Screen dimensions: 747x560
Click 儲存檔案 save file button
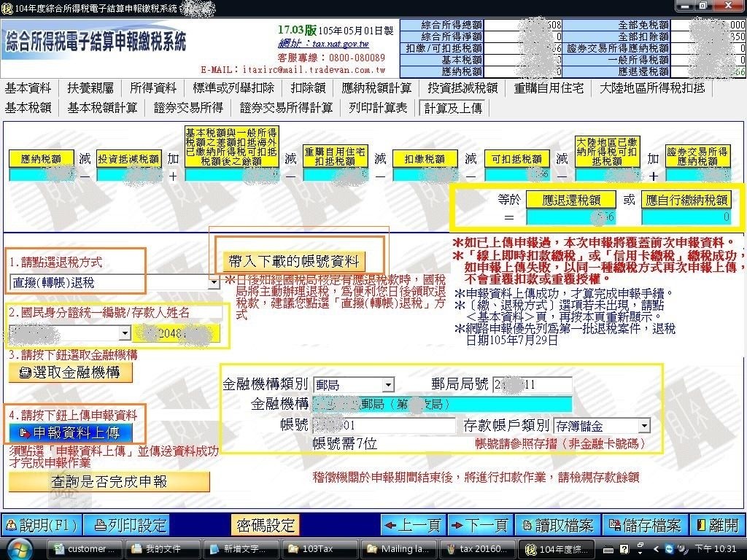(x=646, y=525)
